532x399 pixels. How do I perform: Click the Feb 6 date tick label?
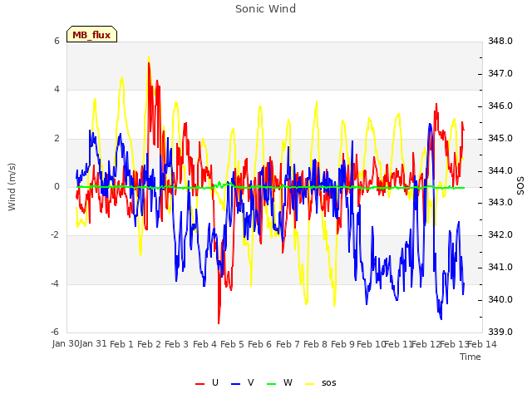(259, 344)
